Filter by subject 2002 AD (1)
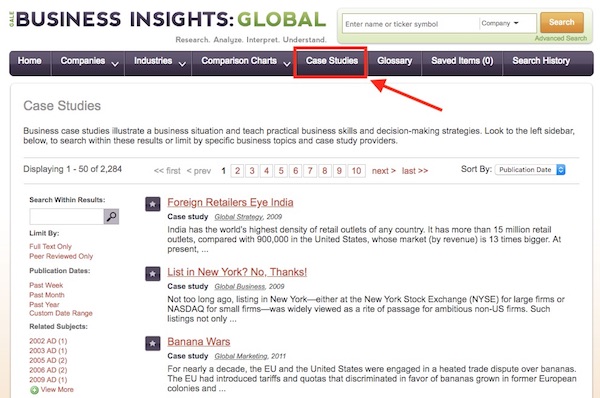600x398 pixels. click(x=48, y=341)
